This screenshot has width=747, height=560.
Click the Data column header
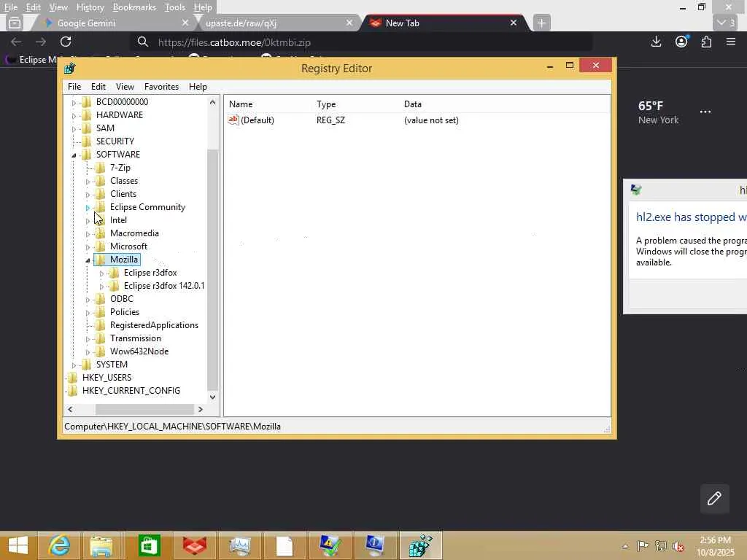tap(413, 104)
